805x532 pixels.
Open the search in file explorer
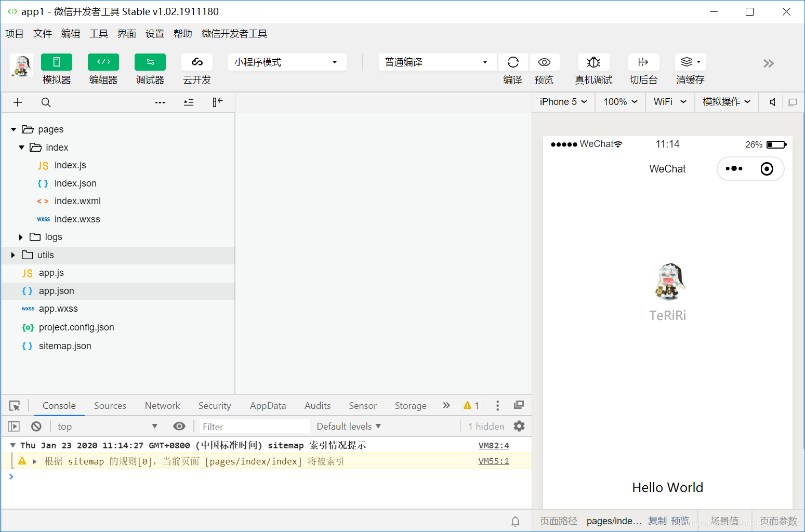pos(46,102)
